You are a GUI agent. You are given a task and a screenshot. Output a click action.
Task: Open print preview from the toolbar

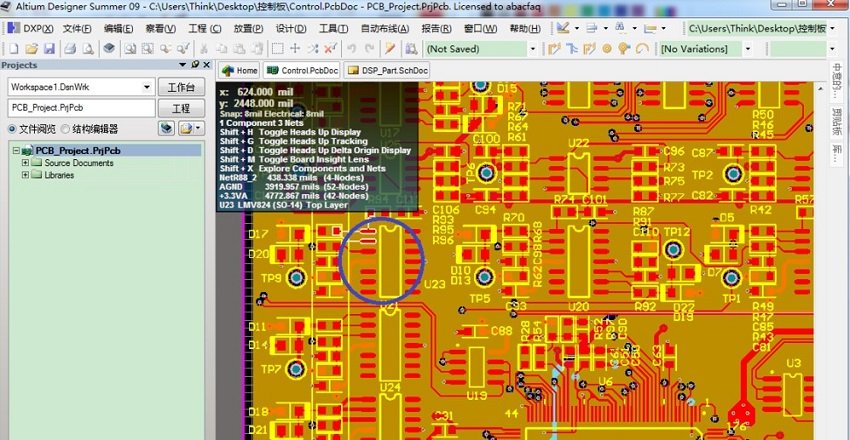(x=87, y=49)
